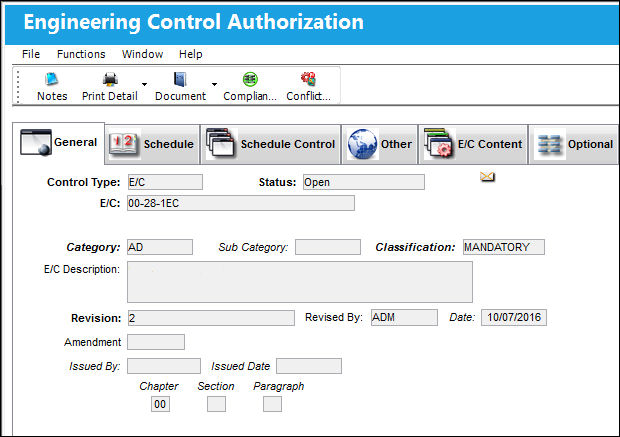Click the E/C Content gear icon
This screenshot has height=437, width=620.
[438, 142]
